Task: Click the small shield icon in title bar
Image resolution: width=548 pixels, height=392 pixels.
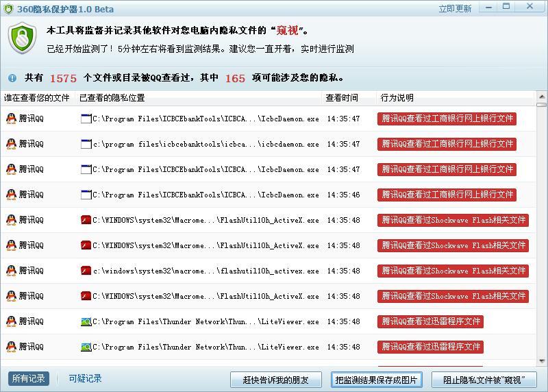Action: [x=8, y=9]
